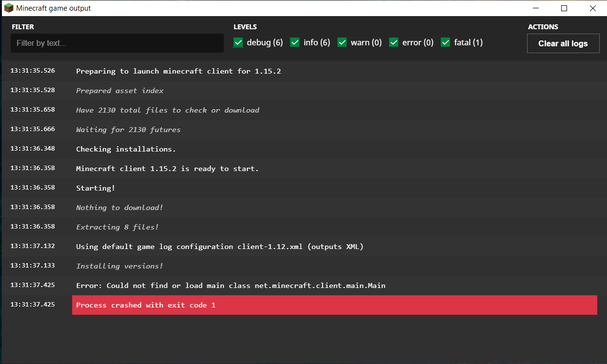
Task: Disable the warn (0) level checkbox
Action: coord(342,42)
